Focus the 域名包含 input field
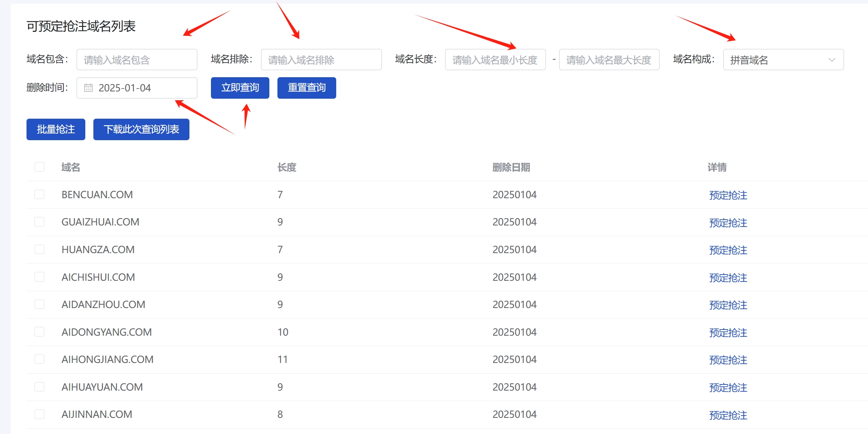Screen dimensions: 868x434 137,60
